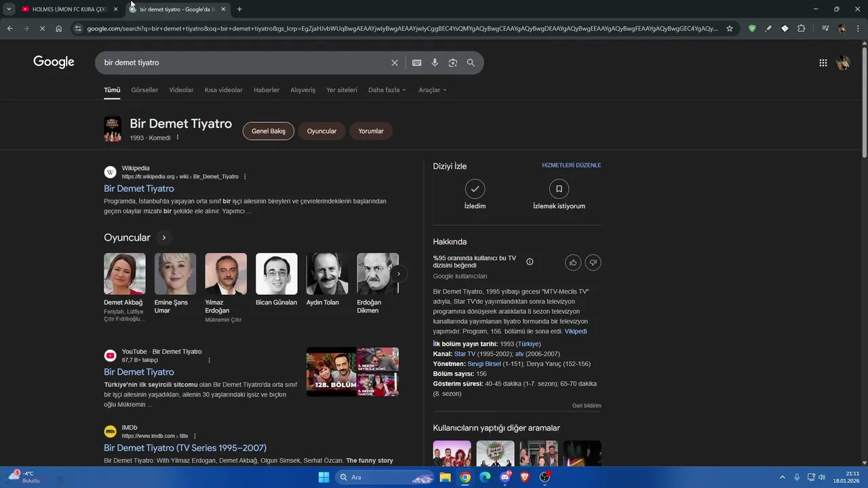The image size is (868, 488).
Task: View site information in the address bar
Action: (78, 28)
